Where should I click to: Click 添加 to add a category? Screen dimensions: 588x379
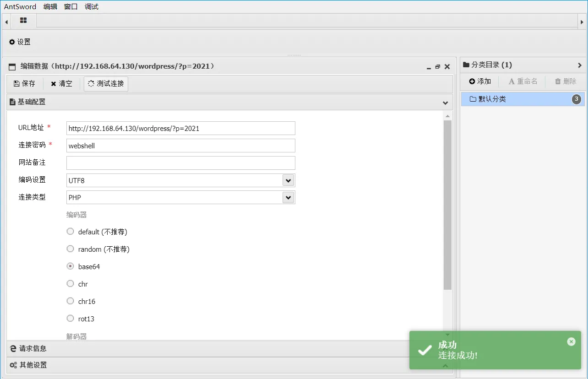[480, 81]
